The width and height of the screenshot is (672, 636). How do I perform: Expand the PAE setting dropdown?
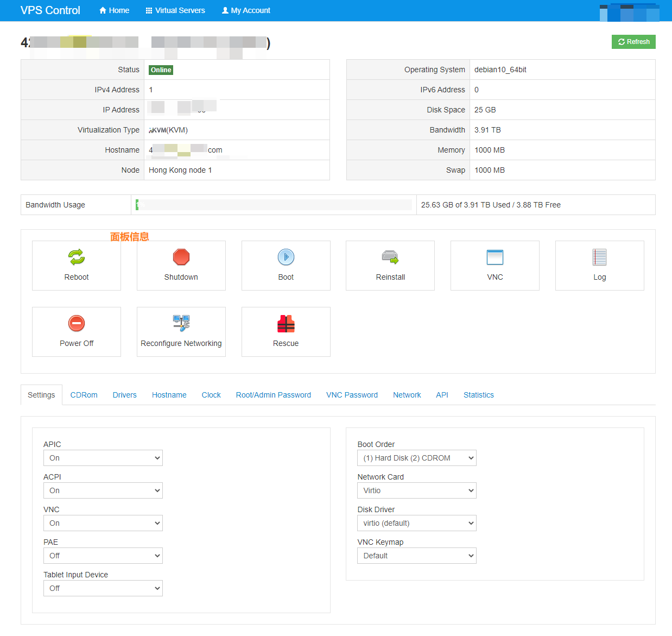point(103,556)
